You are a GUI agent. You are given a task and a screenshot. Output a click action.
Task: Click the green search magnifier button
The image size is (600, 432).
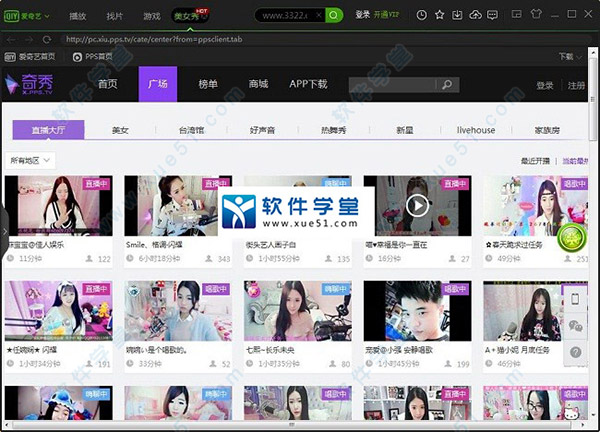(x=334, y=15)
